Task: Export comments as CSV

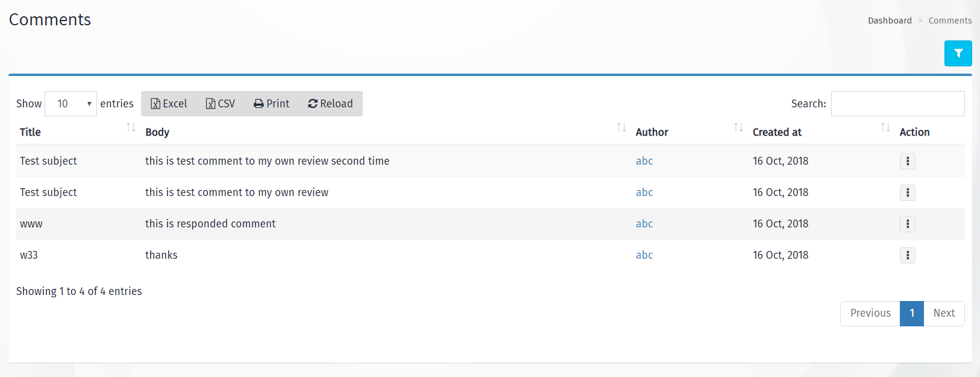Action: tap(220, 104)
